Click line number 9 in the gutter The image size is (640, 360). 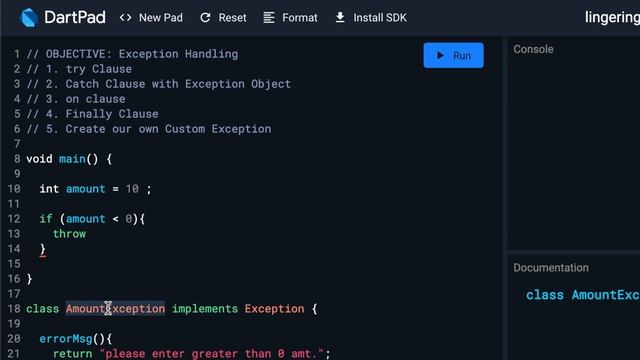[17, 174]
